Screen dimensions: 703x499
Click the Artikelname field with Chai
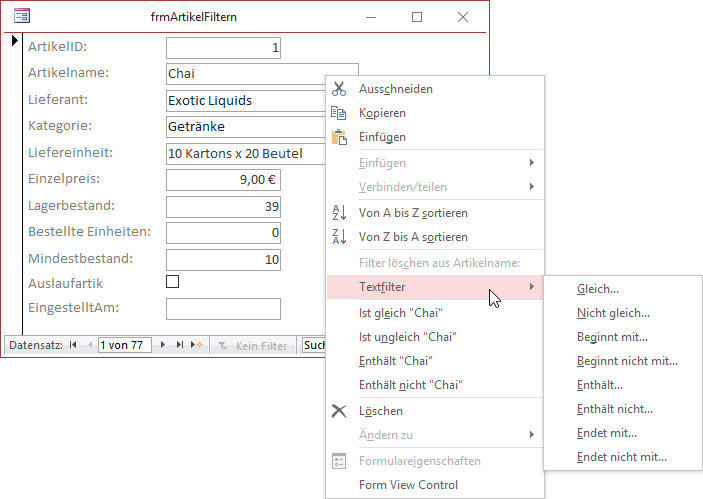[x=246, y=74]
